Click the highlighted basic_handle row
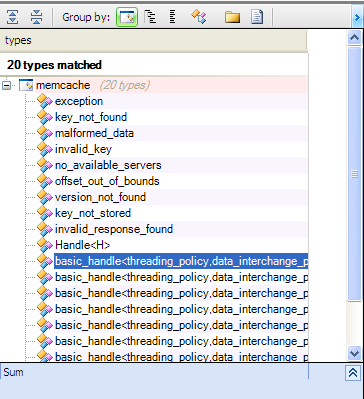The width and height of the screenshot is (364, 399). 181,261
